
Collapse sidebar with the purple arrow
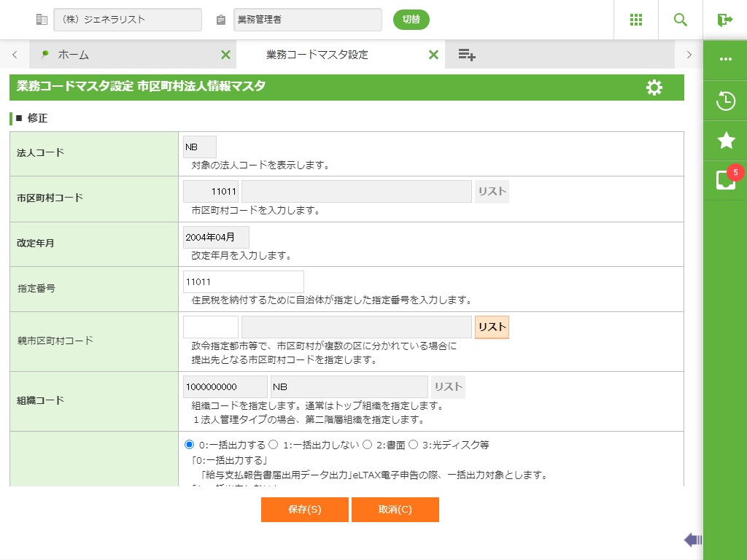pos(692,540)
